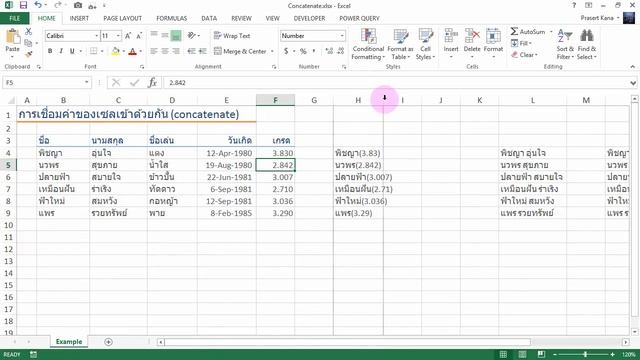Viewport: 640px width, 360px height.
Task: Paste clipboard contents
Action: [x=13, y=41]
